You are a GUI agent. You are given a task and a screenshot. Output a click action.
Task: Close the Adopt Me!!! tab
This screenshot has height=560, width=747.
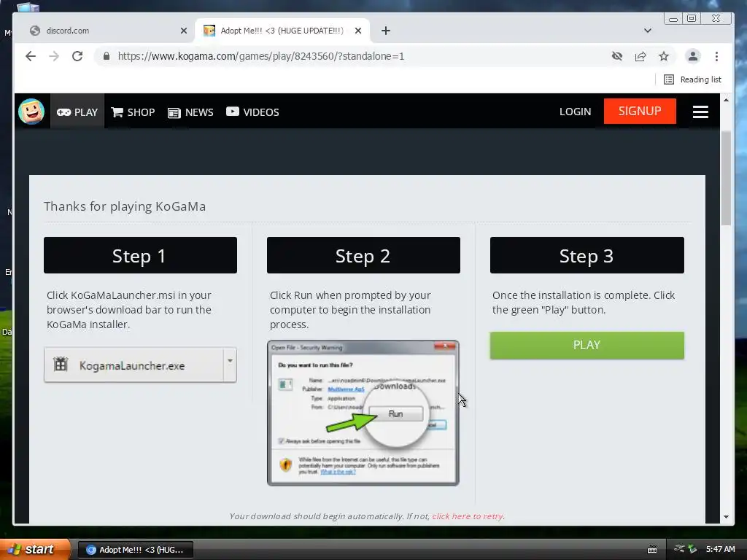358,31
